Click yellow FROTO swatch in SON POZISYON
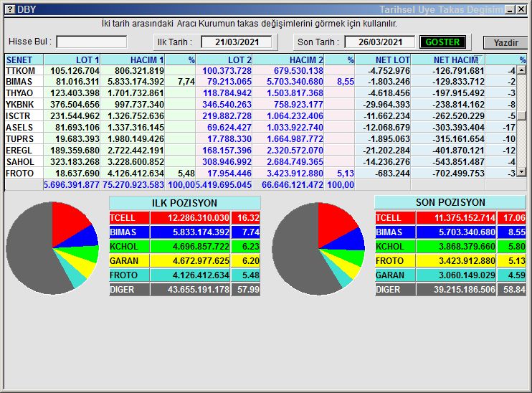This screenshot has width=532, height=393. point(395,261)
